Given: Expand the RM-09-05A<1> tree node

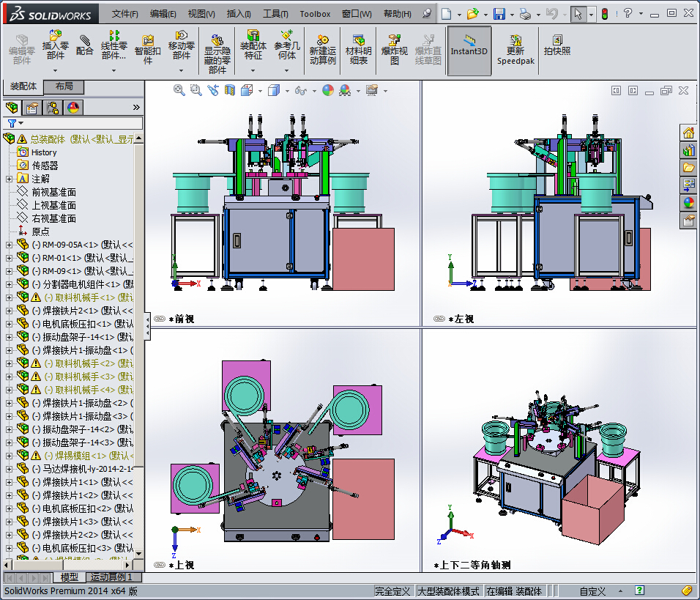Looking at the screenshot, I should point(9,245).
